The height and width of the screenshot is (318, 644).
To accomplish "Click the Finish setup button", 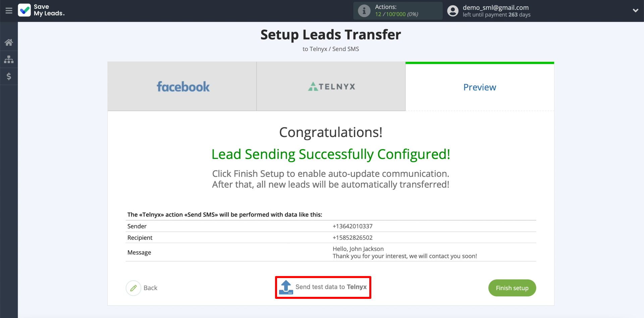I will pos(512,288).
